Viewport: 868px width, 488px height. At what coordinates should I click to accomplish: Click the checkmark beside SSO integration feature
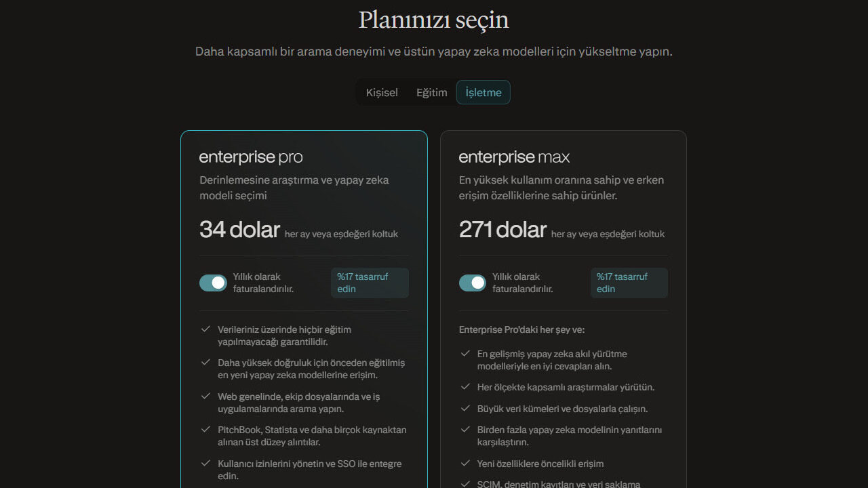pyautogui.click(x=206, y=464)
